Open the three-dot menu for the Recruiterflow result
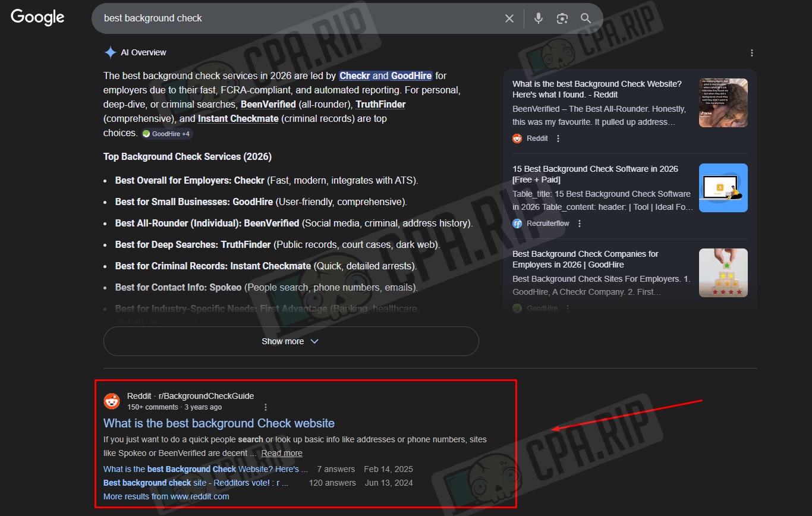Image resolution: width=812 pixels, height=516 pixels. (x=580, y=224)
